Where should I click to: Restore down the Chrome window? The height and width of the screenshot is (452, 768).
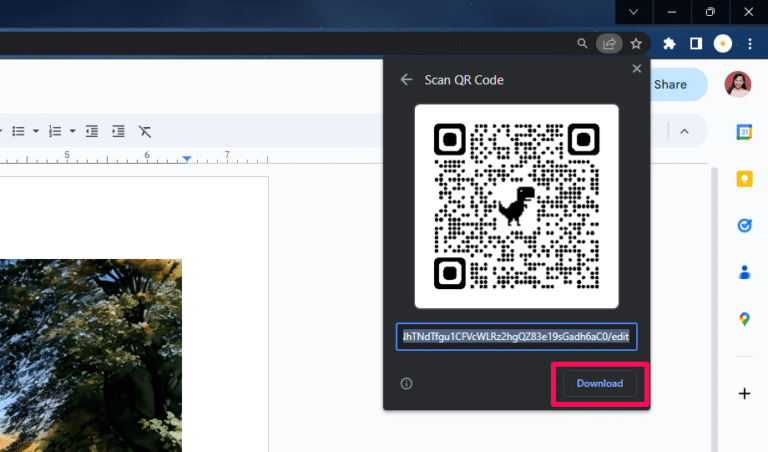(710, 12)
